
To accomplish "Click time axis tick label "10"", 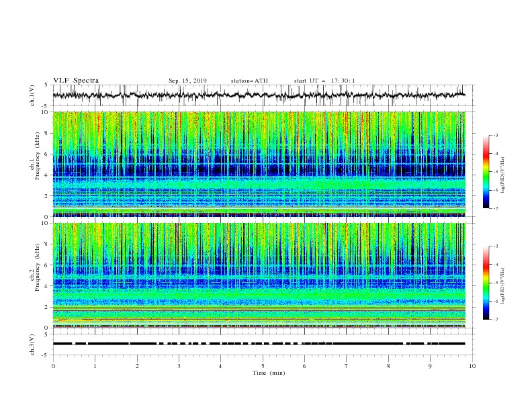I will 472,366.
